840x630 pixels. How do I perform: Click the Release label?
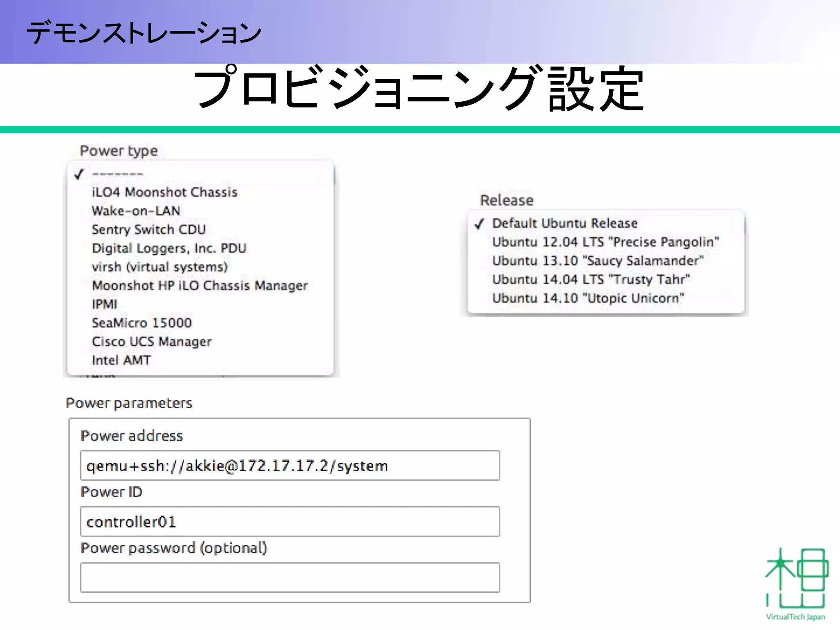pos(507,200)
